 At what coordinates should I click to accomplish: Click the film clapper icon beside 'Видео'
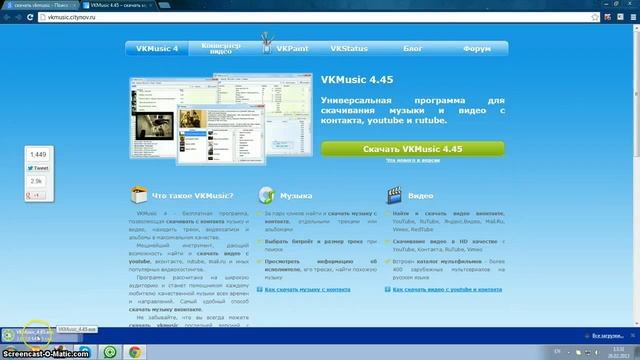pos(394,195)
